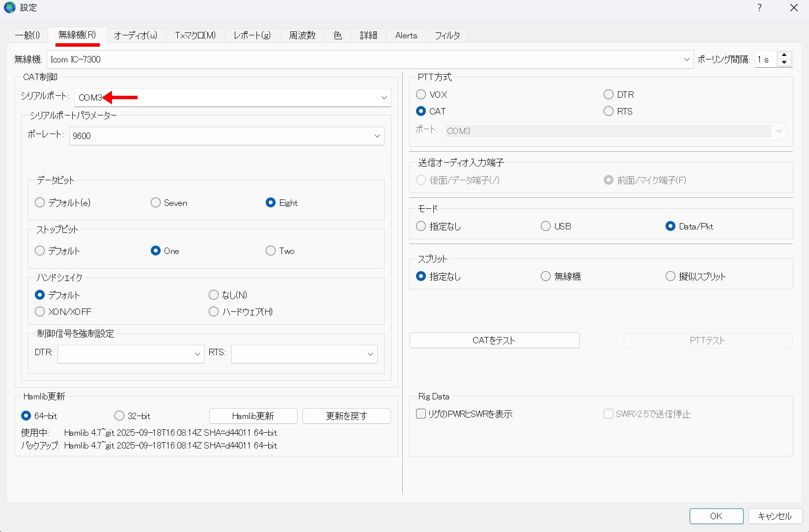Confirm settings with the OK button
This screenshot has height=532, width=809.
pos(716,516)
